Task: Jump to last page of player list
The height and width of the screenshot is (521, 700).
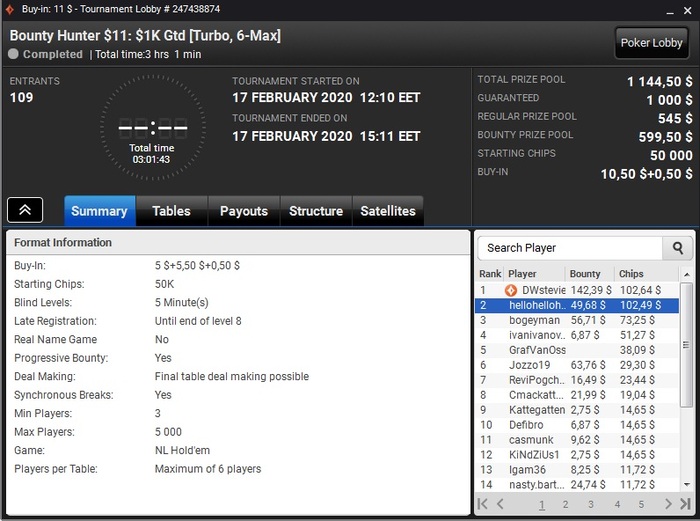Action: pyautogui.click(x=685, y=504)
